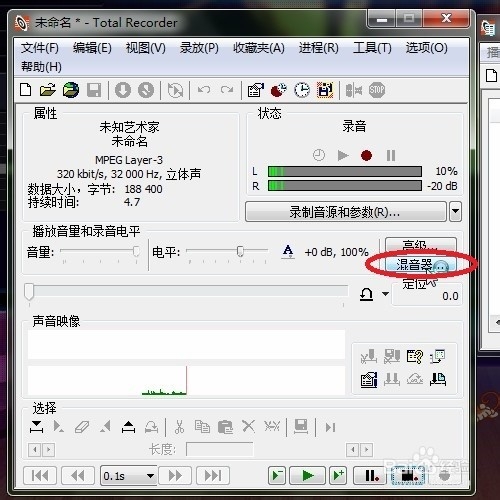Screen dimensions: 500x500
Task: Click the Copy icon in selection toolbar
Action: (x=202, y=427)
